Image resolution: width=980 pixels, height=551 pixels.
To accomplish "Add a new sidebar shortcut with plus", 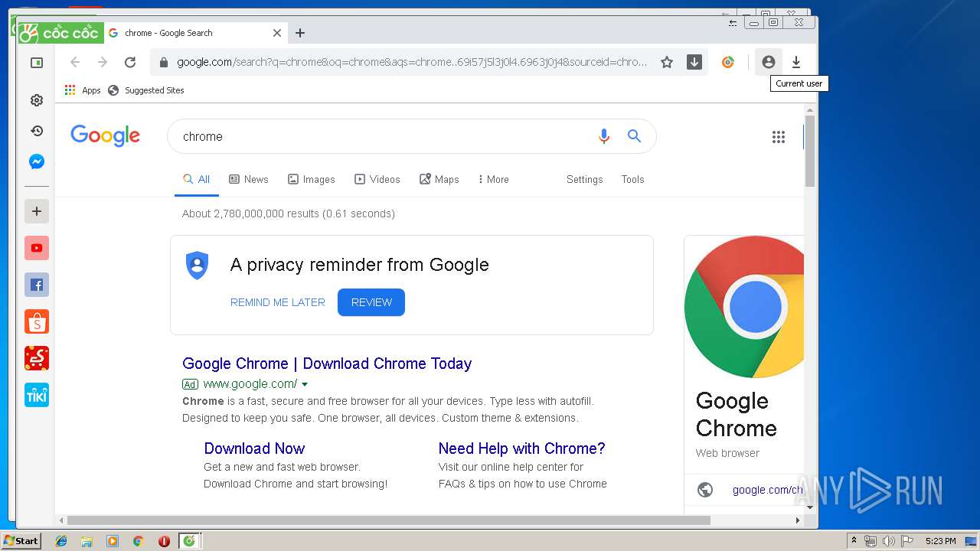I will pos(37,211).
